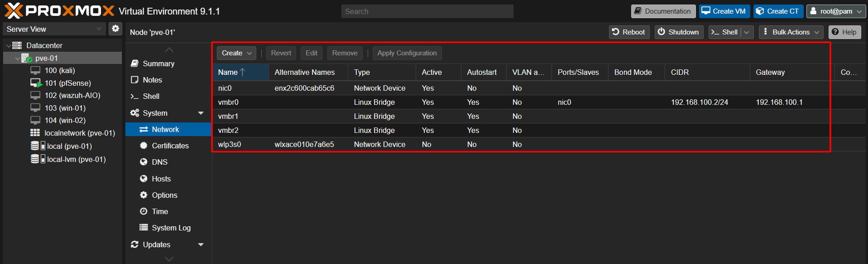Open the Bulk Actions dropdown
Screen dimensions: 868x264
pos(791,32)
